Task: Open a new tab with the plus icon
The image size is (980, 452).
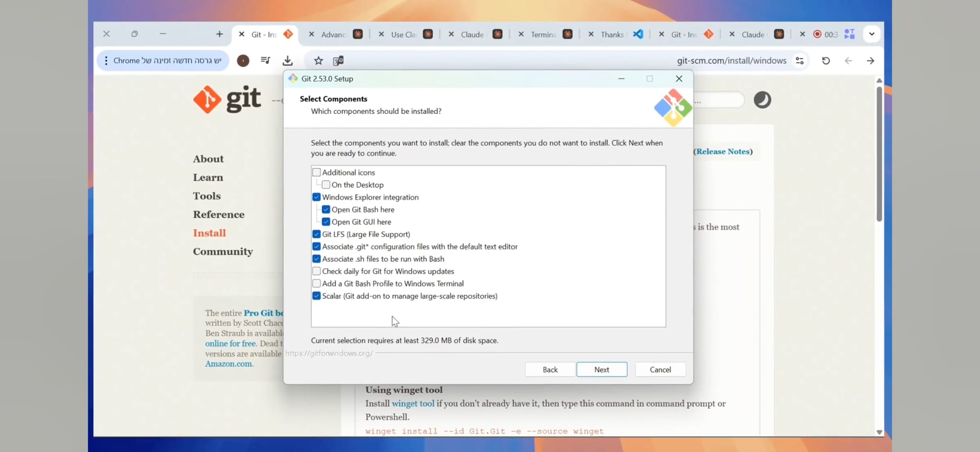Action: (x=219, y=34)
